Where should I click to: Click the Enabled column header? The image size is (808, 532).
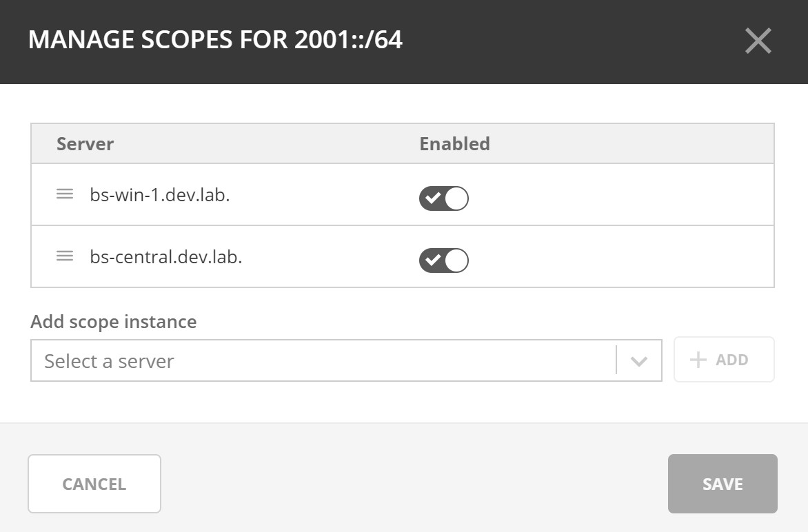(x=454, y=144)
